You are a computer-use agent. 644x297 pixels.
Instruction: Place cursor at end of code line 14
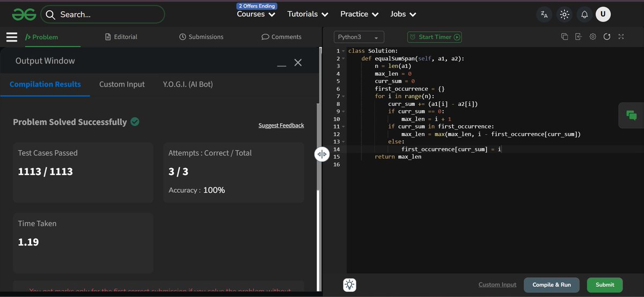(x=501, y=149)
